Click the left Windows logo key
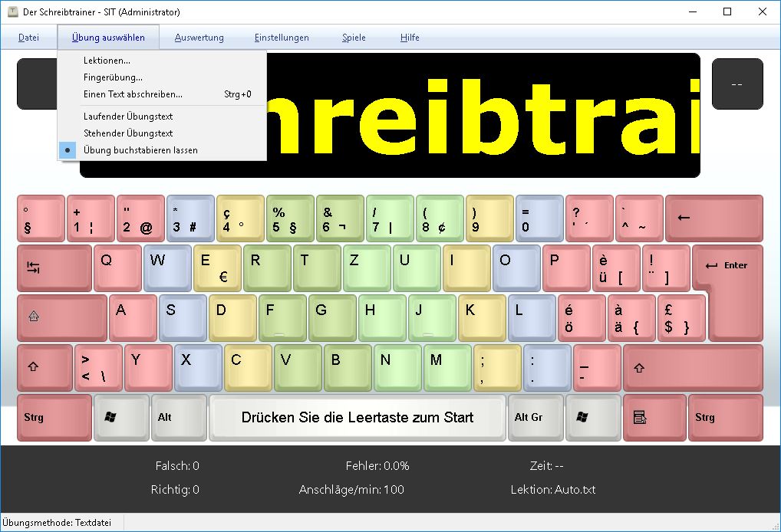This screenshot has height=532, width=781. tap(121, 418)
